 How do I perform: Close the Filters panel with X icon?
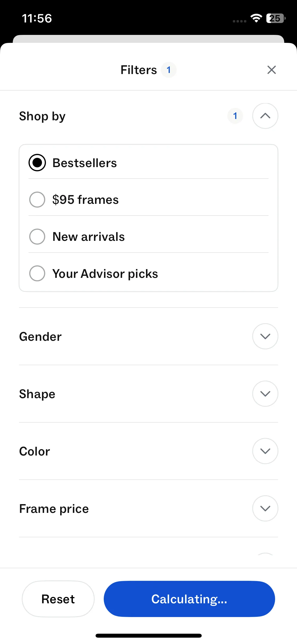tap(271, 70)
